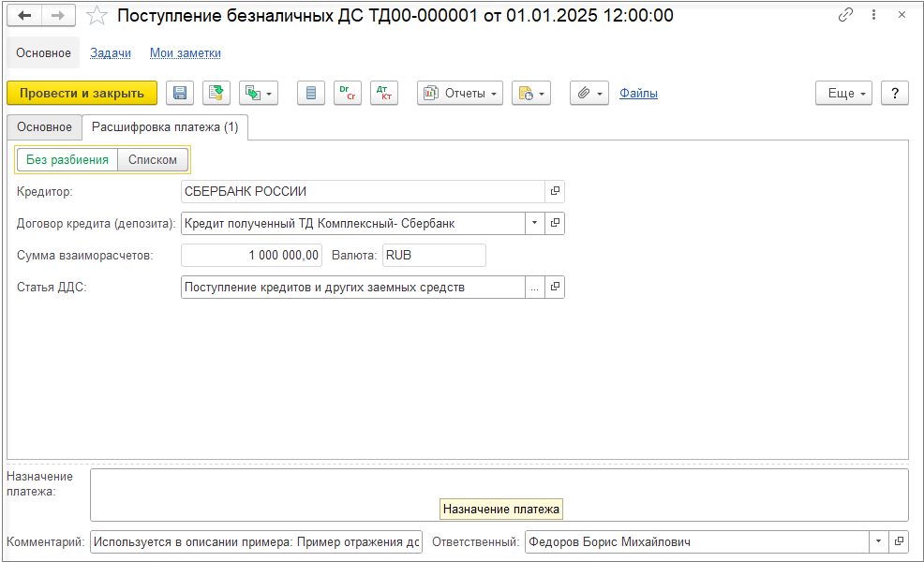Copy link to document via chain icon
The image size is (924, 562).
pyautogui.click(x=845, y=15)
